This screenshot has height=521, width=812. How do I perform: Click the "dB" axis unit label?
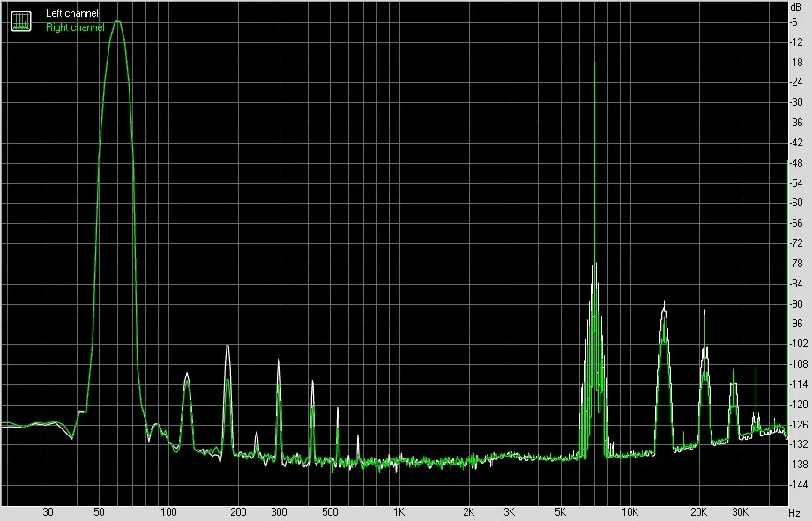click(796, 7)
